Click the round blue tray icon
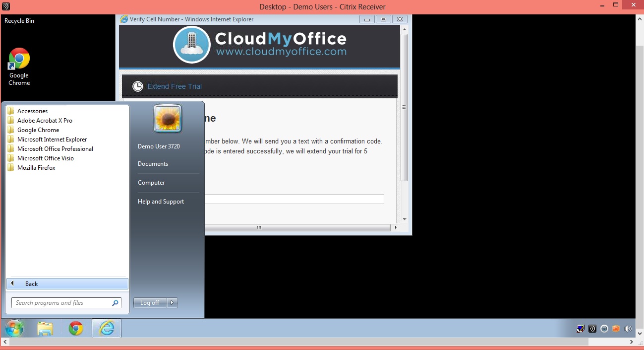 604,329
